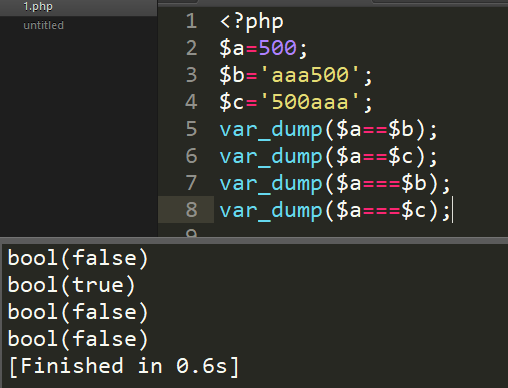508x388 pixels.
Task: Click line number 1 in the gutter
Action: [x=191, y=21]
